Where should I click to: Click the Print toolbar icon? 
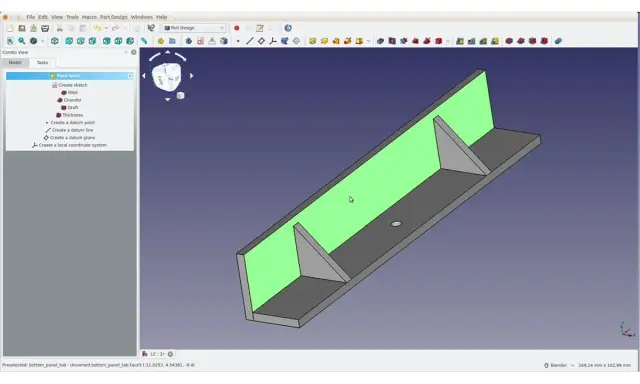point(45,28)
